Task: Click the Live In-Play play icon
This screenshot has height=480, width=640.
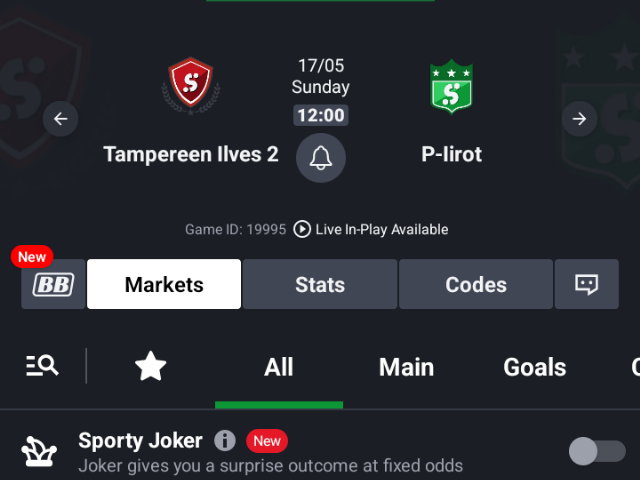Action: (x=302, y=229)
